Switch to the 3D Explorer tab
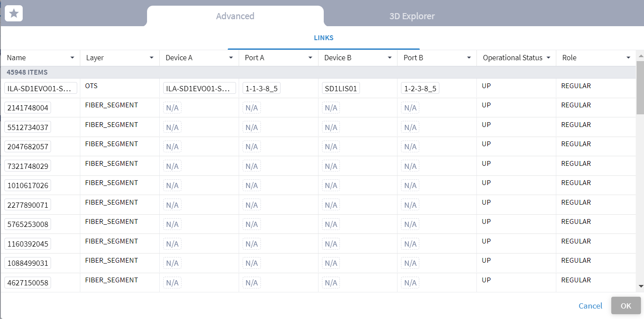 [x=412, y=16]
